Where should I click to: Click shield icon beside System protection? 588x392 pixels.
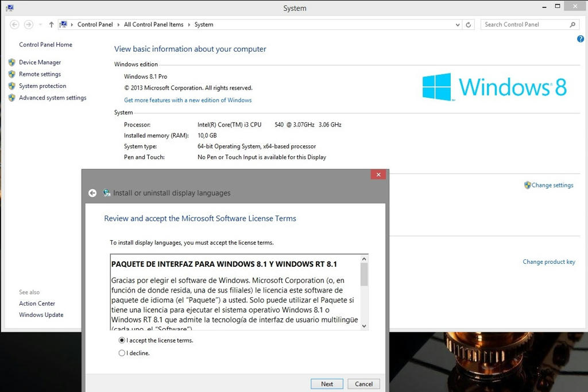[x=12, y=86]
